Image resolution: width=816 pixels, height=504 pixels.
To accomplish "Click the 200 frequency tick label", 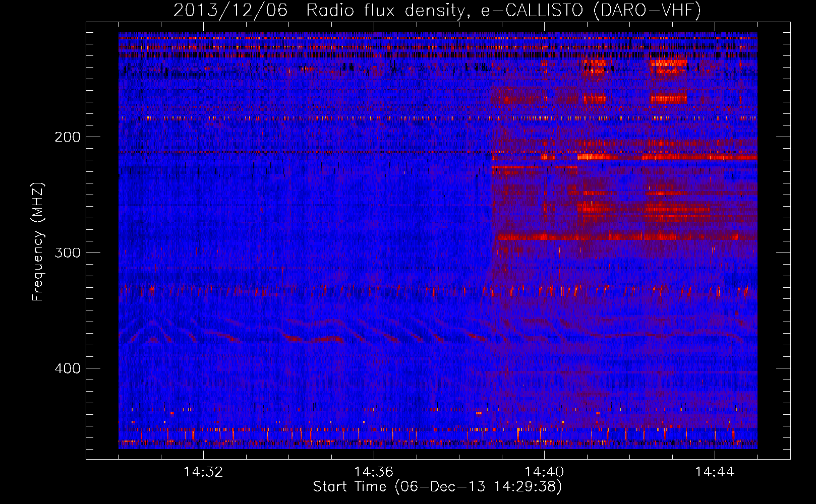I will tap(68, 137).
